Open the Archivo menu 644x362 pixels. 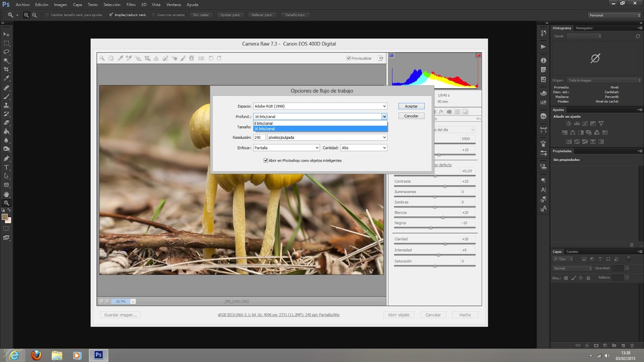23,5
